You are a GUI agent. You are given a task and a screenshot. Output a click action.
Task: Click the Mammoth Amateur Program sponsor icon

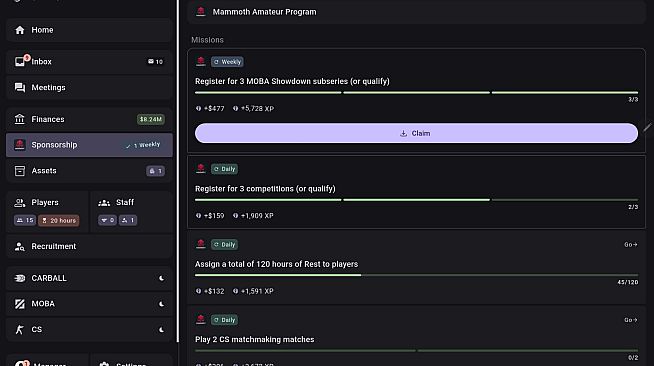(201, 12)
